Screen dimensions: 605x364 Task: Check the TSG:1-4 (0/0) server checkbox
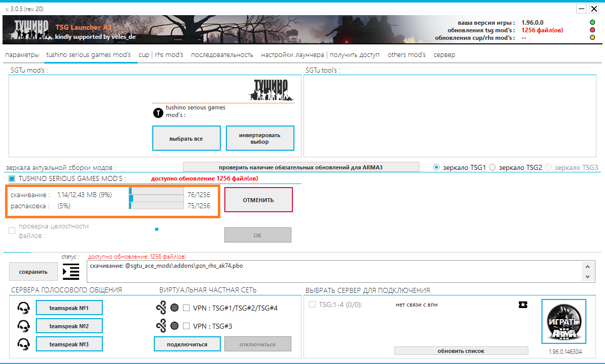pos(312,305)
